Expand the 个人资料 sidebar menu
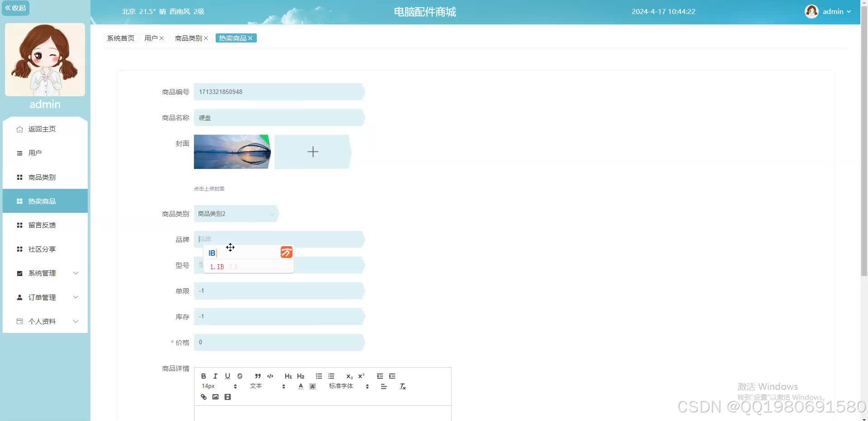Screen dimensions: 868x421 click(x=45, y=321)
